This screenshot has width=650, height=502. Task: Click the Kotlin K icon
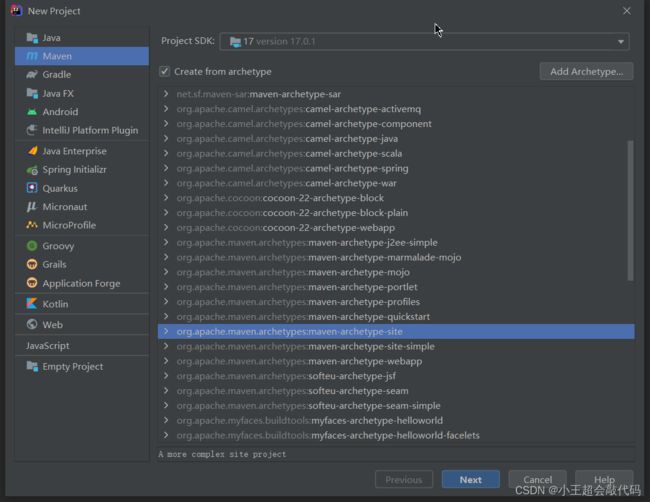pos(32,303)
